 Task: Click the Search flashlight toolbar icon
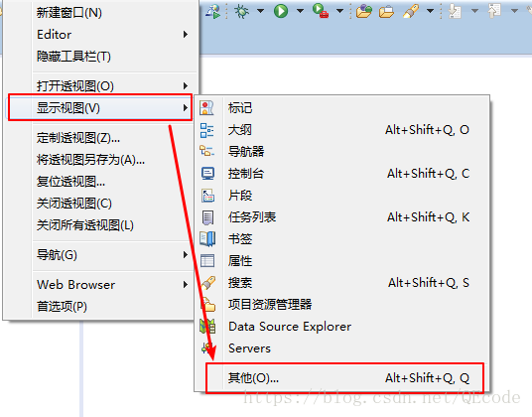[411, 11]
